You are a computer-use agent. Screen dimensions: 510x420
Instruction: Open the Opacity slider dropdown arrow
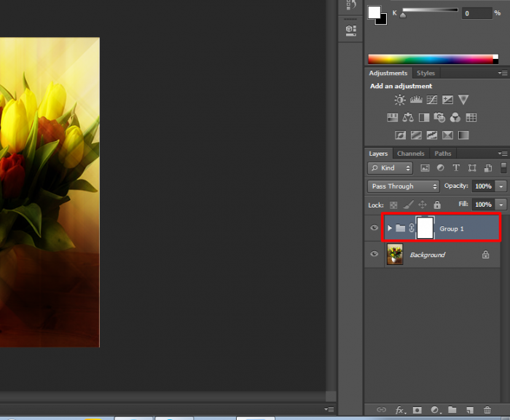pyautogui.click(x=501, y=186)
